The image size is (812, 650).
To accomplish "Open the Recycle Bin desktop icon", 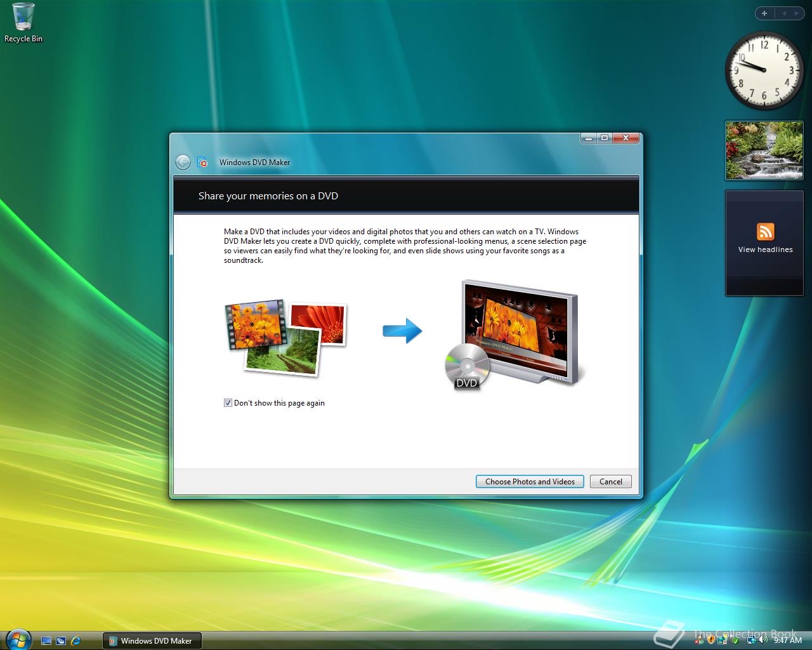I will coord(23,23).
